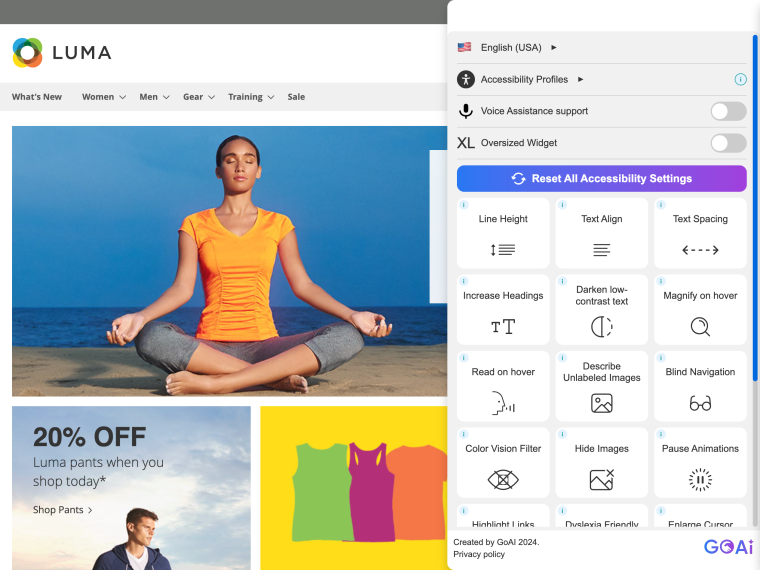
Task: Turn on the Pause Animations label
Action: click(700, 448)
